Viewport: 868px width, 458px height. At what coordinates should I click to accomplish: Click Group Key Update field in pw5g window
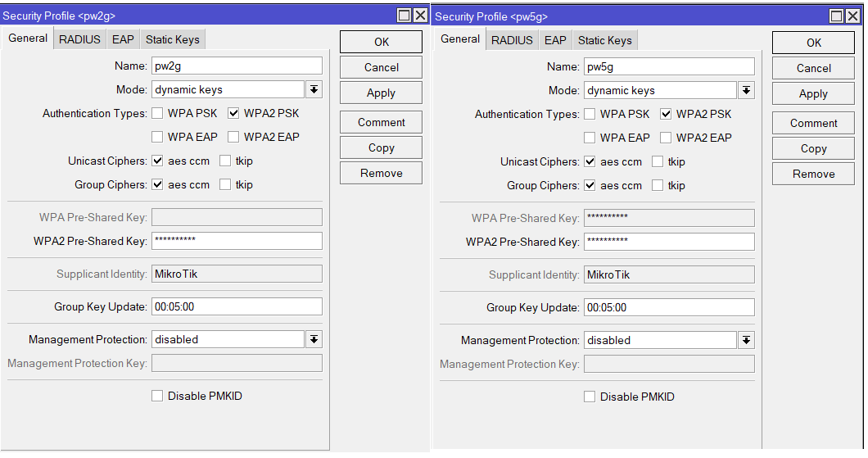tap(669, 307)
